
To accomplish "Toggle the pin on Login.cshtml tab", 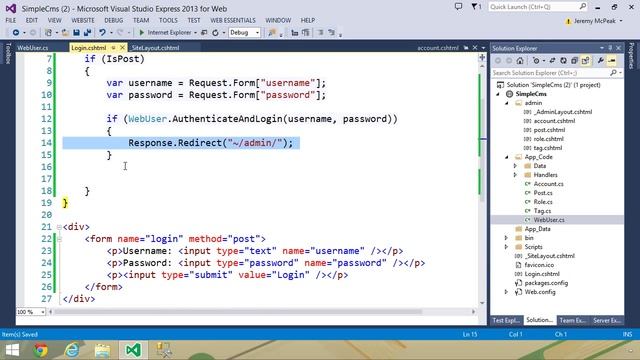I will 113,48.
